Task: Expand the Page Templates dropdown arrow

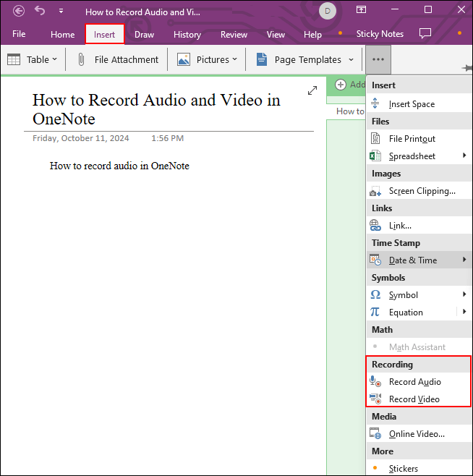Action: (351, 59)
